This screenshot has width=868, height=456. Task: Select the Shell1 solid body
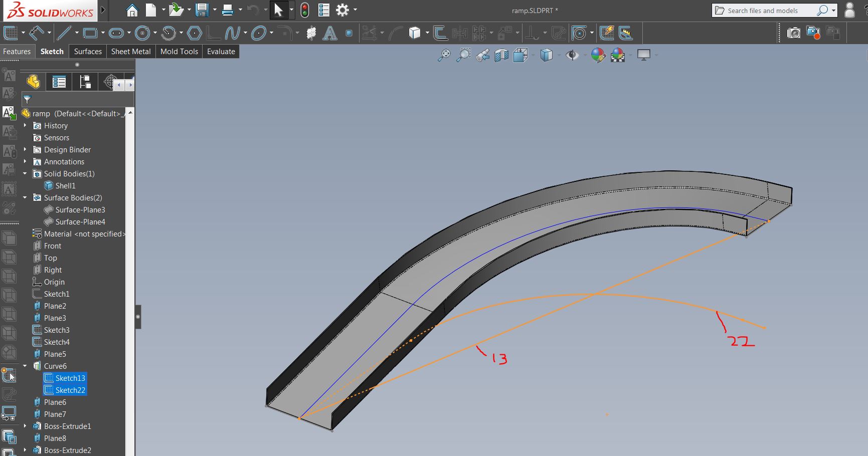pyautogui.click(x=60, y=186)
